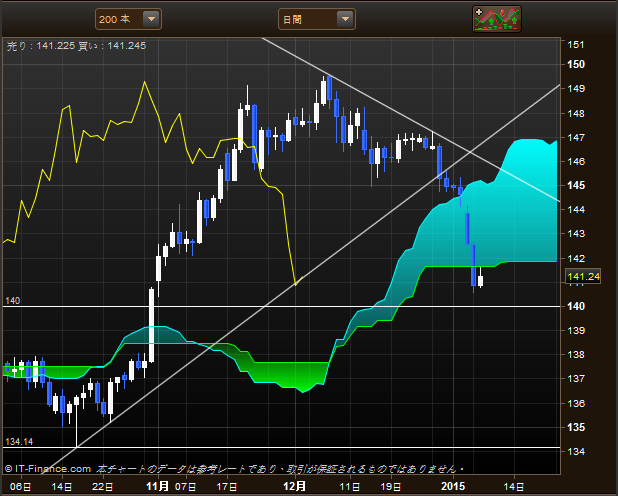
Task: Click the 22日 date axis label
Action: 102,487
